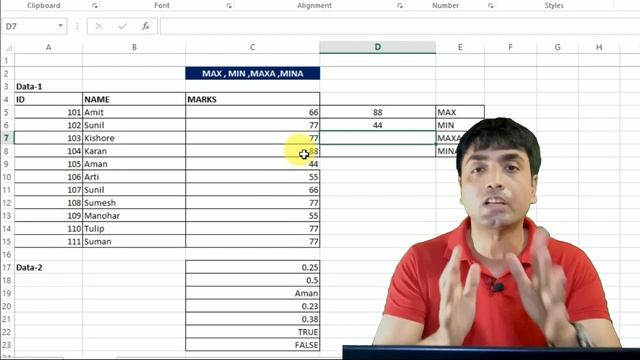The image size is (640, 360).
Task: Click the MAX result cell 88
Action: tap(378, 112)
